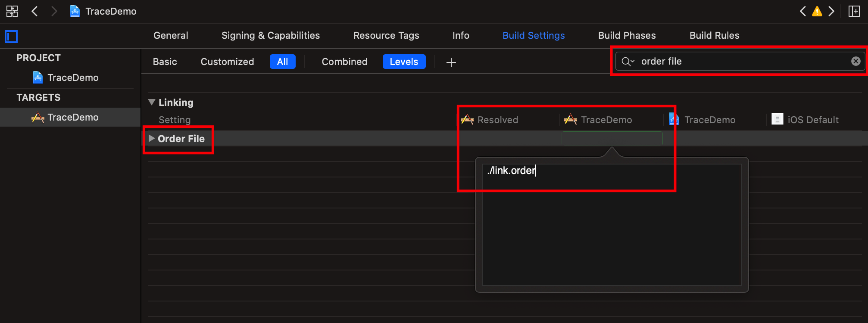Click the iOS Default column header

pos(805,120)
